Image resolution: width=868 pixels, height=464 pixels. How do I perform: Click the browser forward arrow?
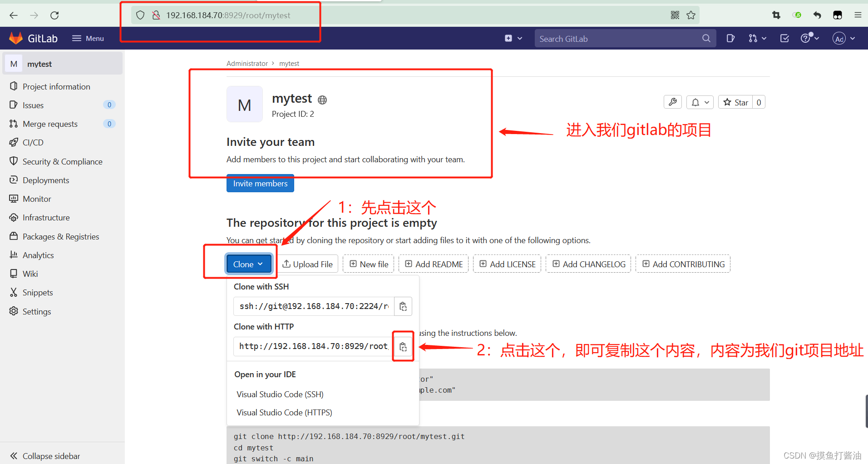tap(34, 15)
